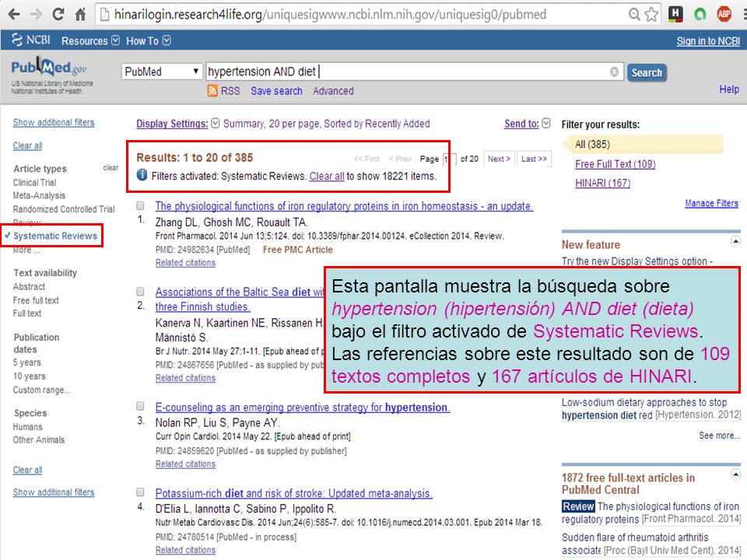747x560 pixels.
Task: Open the browser home page icon
Action: [x=80, y=14]
